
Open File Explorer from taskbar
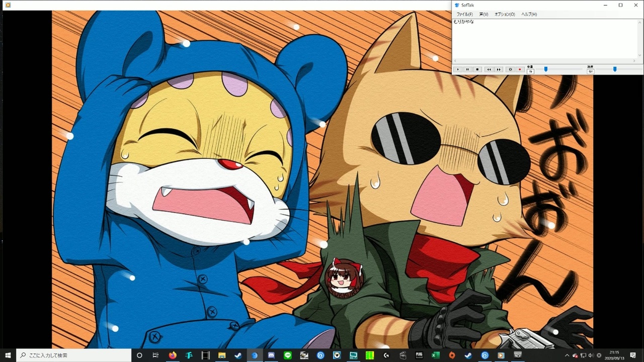(222, 355)
